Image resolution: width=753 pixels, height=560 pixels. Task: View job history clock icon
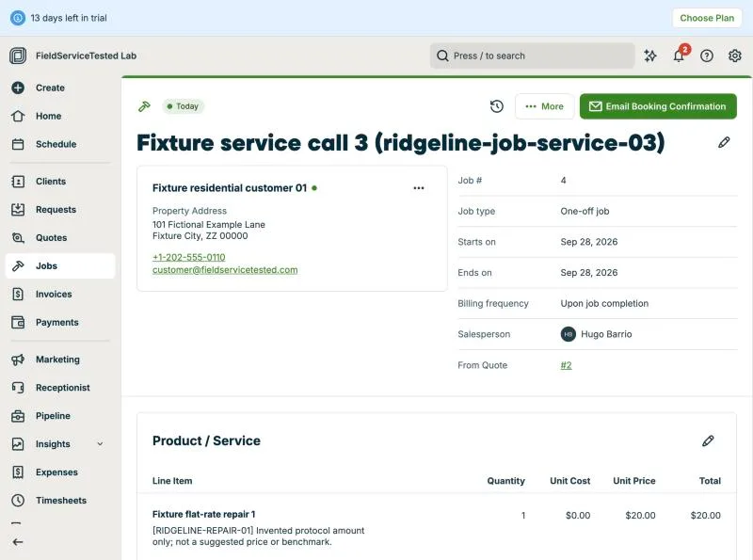pos(497,106)
